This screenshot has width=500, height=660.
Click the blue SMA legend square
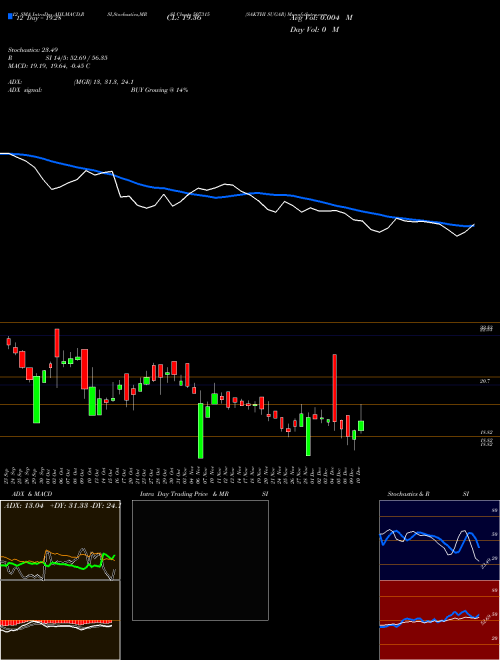[x=10, y=17]
